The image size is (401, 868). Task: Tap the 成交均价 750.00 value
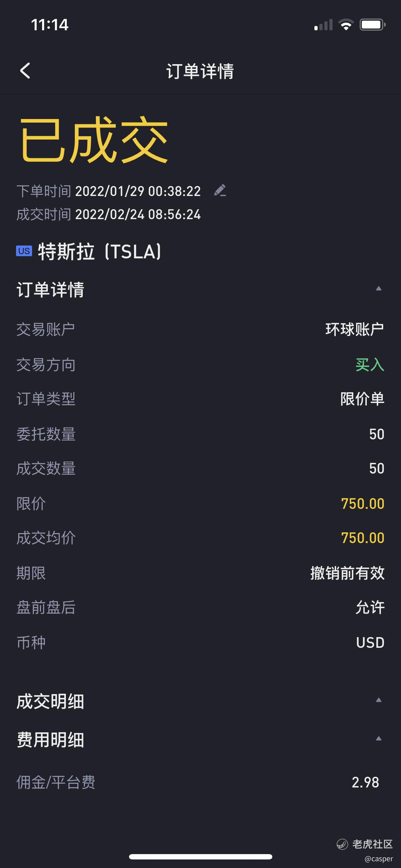coord(363,538)
